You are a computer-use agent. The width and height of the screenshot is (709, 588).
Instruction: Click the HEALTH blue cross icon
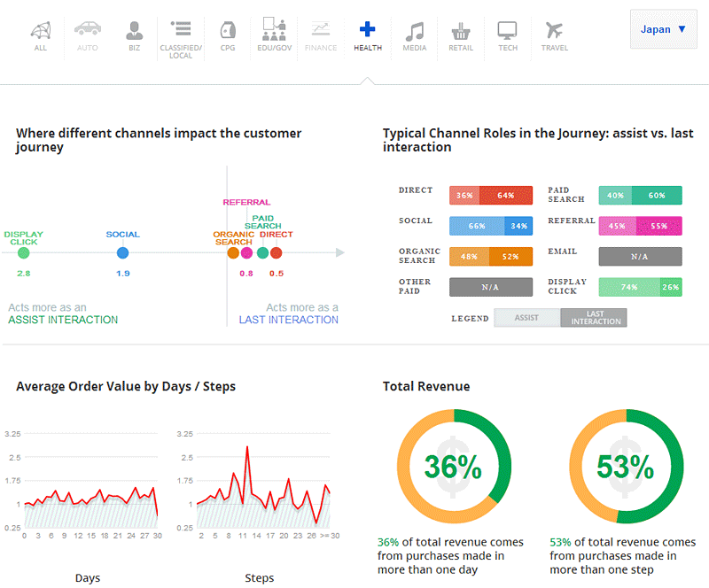367,29
